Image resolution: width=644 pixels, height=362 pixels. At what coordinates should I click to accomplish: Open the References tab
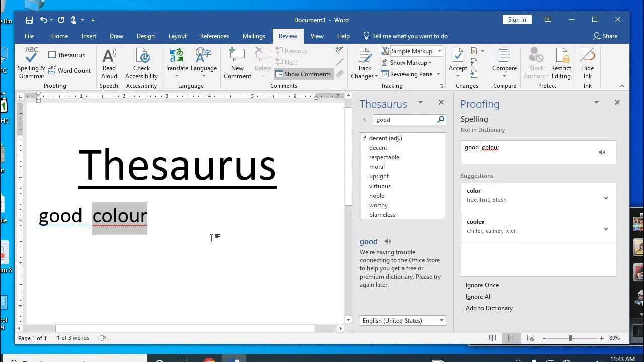pyautogui.click(x=214, y=36)
